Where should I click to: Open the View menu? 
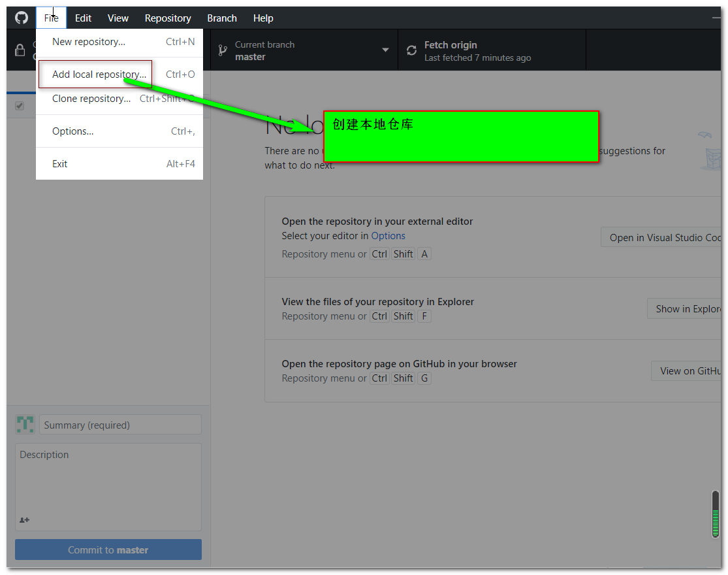click(x=118, y=18)
